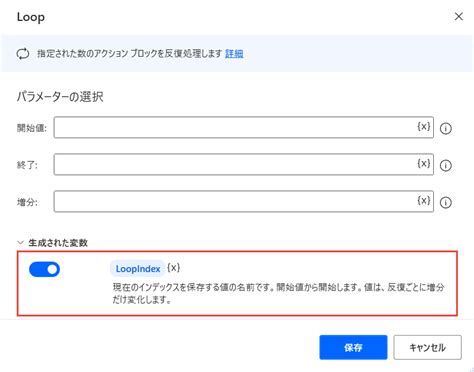
Task: Click the loop icon in description banner
Action: [23, 54]
